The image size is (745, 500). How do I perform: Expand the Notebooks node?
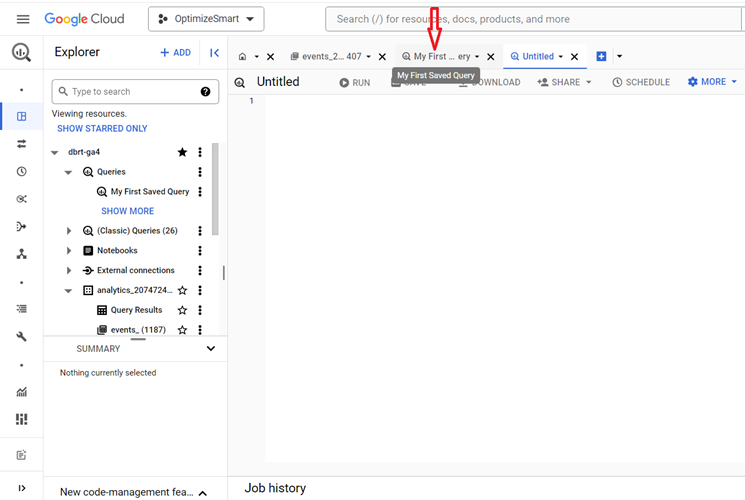point(68,250)
